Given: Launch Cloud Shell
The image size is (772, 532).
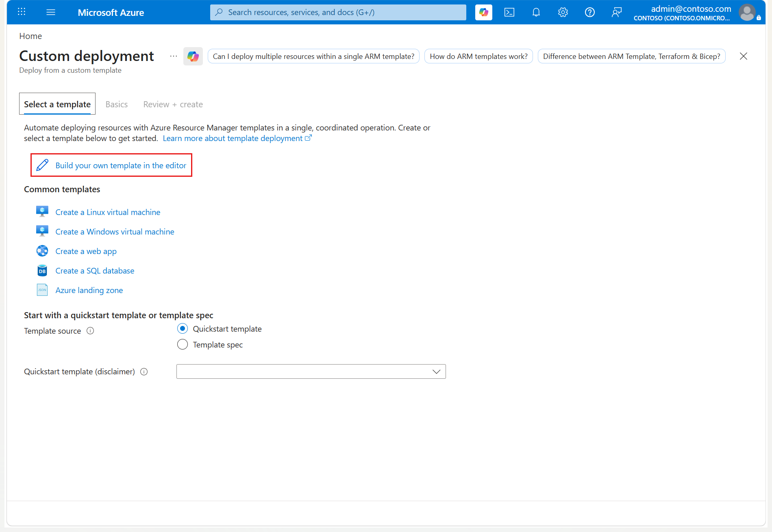Looking at the screenshot, I should [x=509, y=12].
